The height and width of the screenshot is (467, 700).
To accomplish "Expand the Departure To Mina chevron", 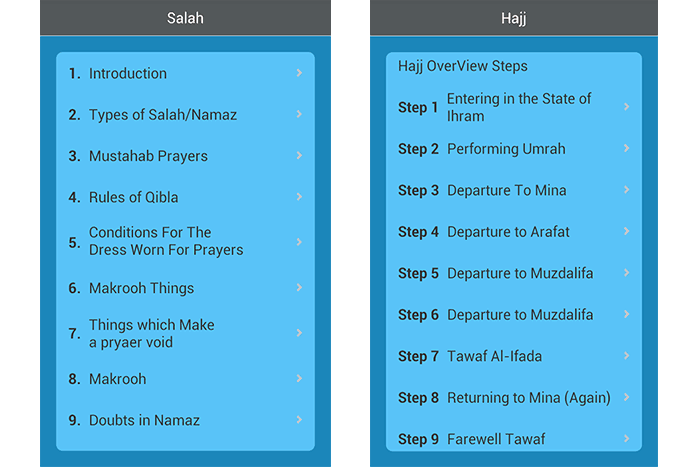I will [627, 190].
